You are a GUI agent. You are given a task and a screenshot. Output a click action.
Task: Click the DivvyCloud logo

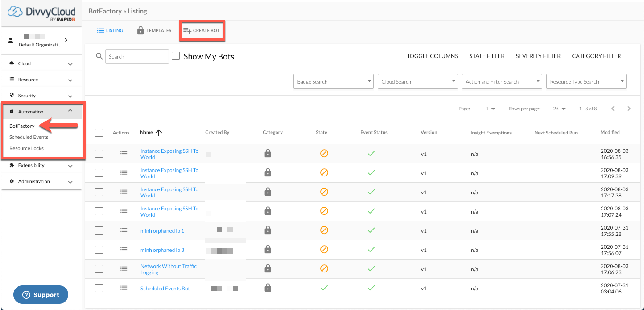point(41,14)
